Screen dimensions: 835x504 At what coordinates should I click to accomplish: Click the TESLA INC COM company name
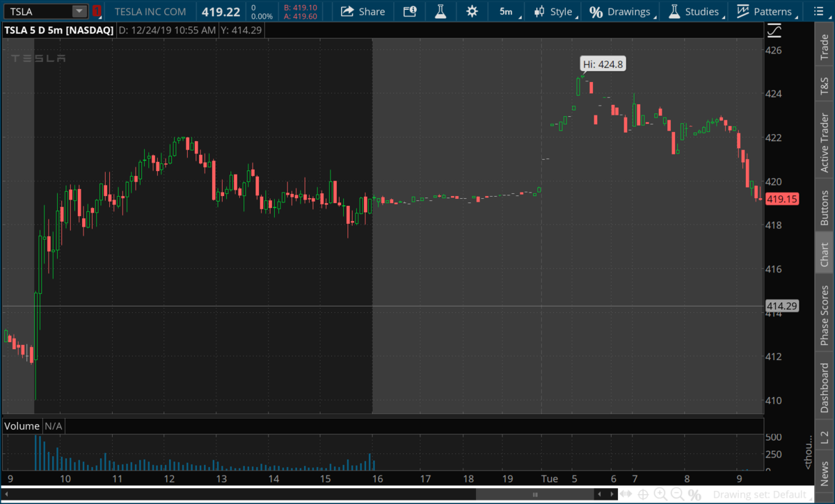point(150,11)
